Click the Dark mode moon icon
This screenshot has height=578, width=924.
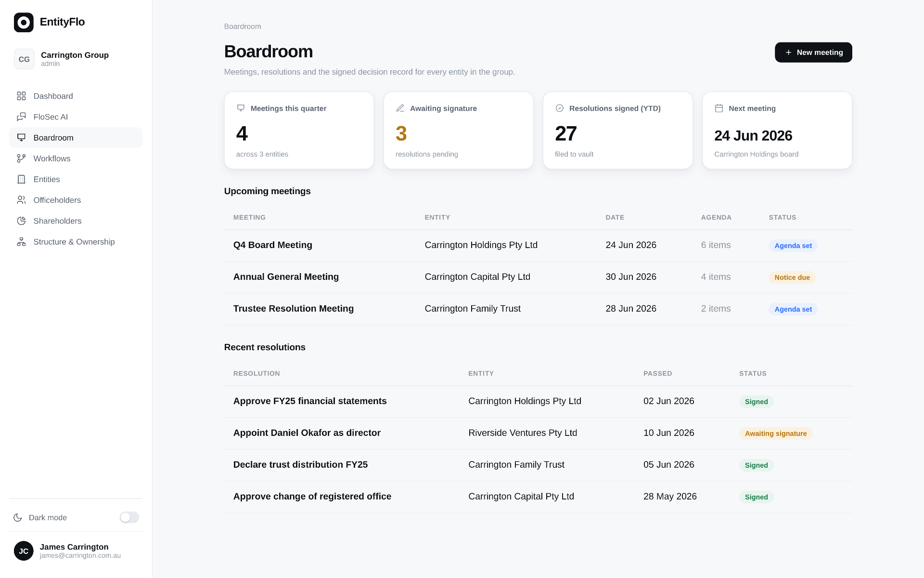[x=18, y=517]
